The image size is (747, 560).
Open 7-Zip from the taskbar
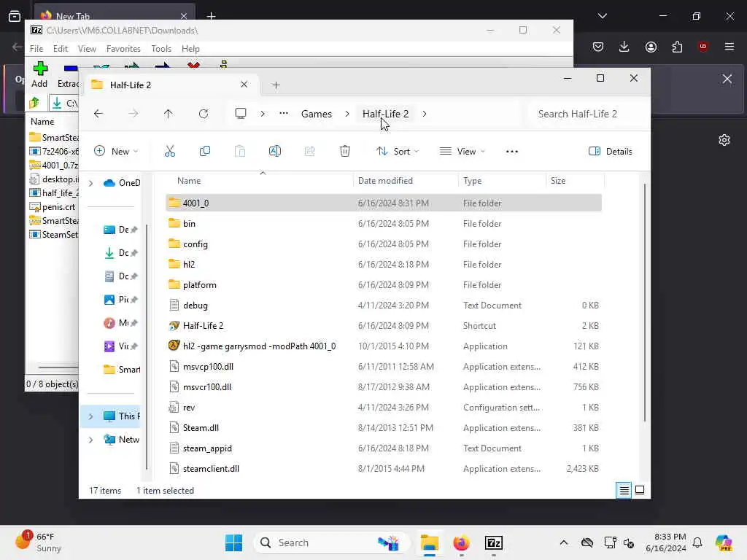click(494, 542)
